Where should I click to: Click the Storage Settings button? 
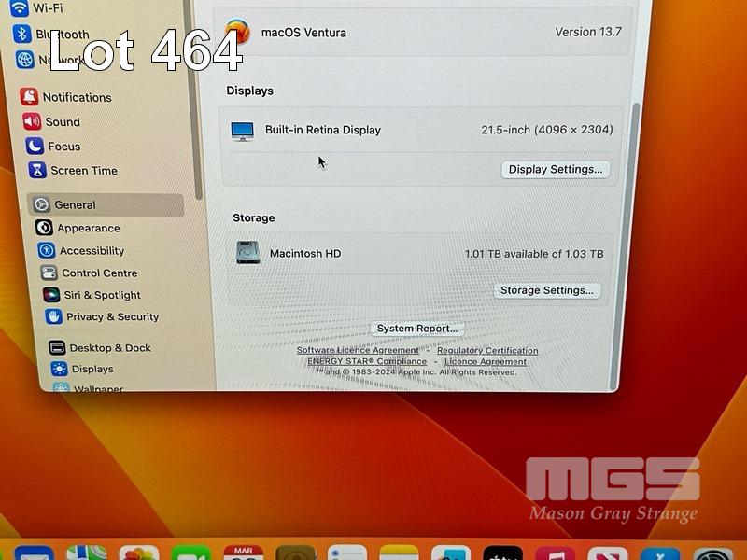pyautogui.click(x=546, y=290)
